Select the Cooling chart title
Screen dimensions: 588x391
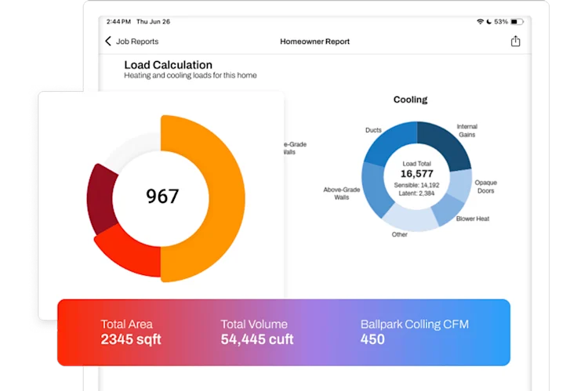click(x=410, y=100)
